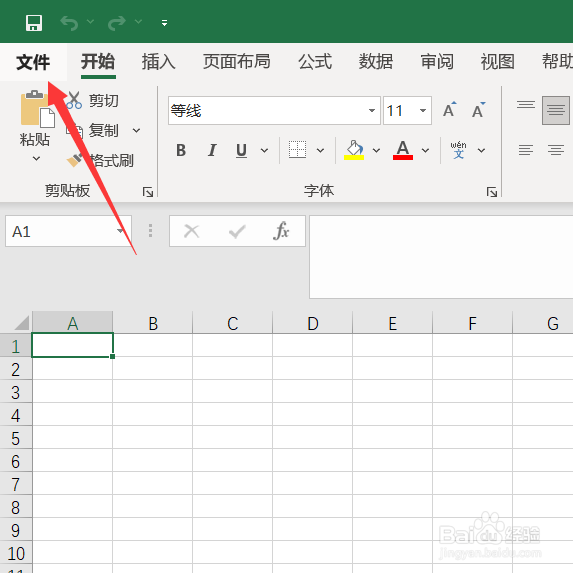Image resolution: width=573 pixels, height=573 pixels.
Task: Switch to the 数据 (Data) tab
Action: pos(376,61)
